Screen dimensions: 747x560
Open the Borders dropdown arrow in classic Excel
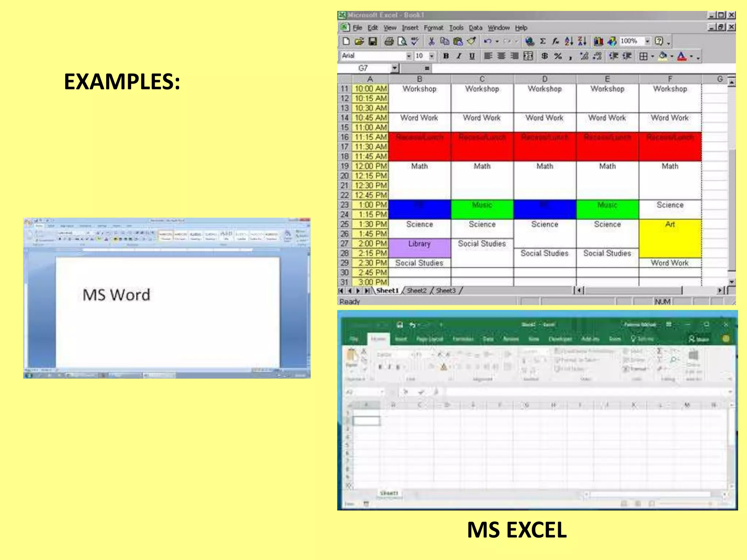(653, 56)
